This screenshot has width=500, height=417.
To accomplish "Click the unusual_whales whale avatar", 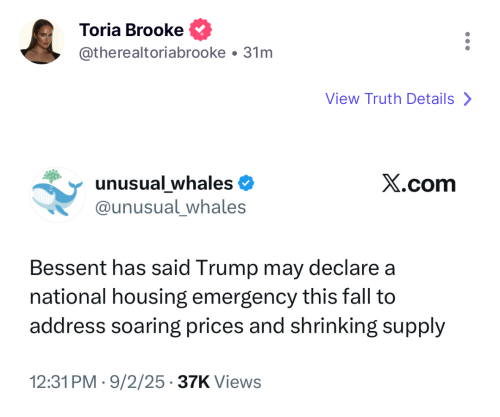I will (x=57, y=195).
